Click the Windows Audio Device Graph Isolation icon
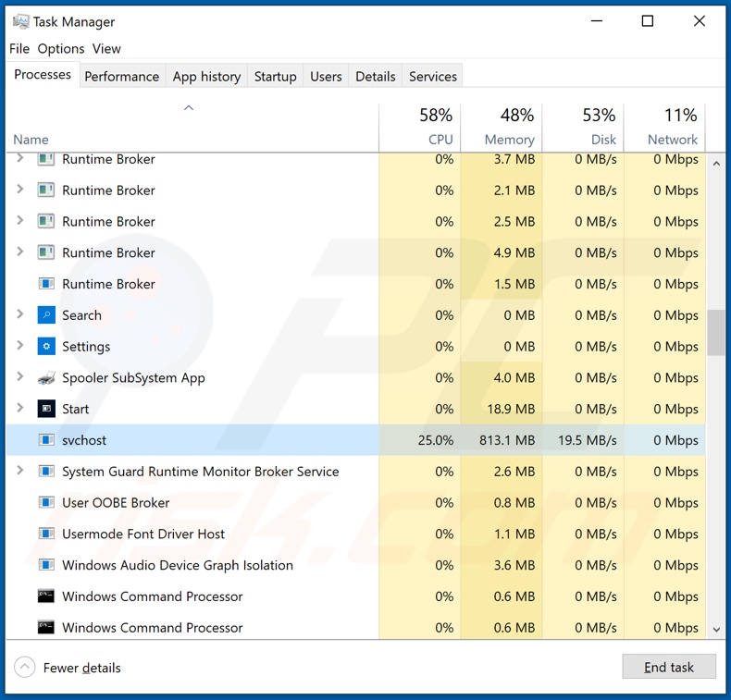This screenshot has width=731, height=700. click(x=46, y=565)
